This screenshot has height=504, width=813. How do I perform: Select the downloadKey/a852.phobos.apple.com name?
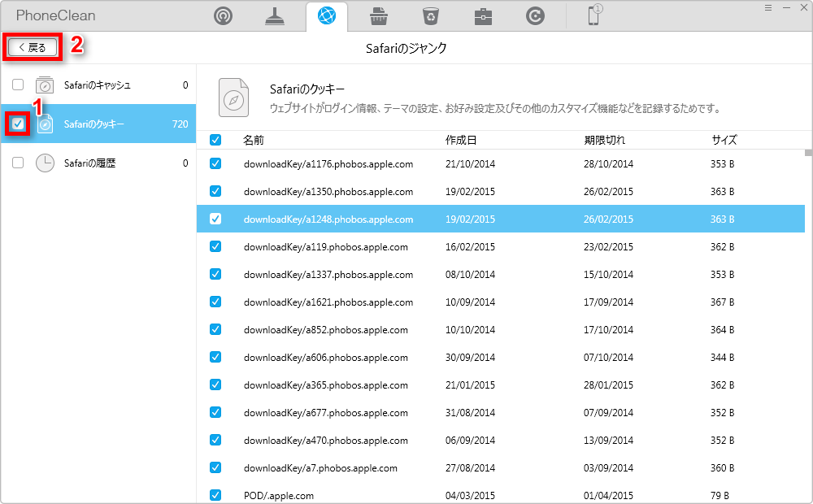[x=326, y=330]
